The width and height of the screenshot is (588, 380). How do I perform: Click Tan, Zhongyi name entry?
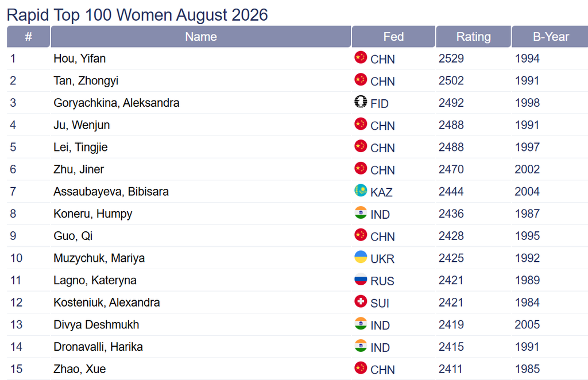pyautogui.click(x=86, y=80)
